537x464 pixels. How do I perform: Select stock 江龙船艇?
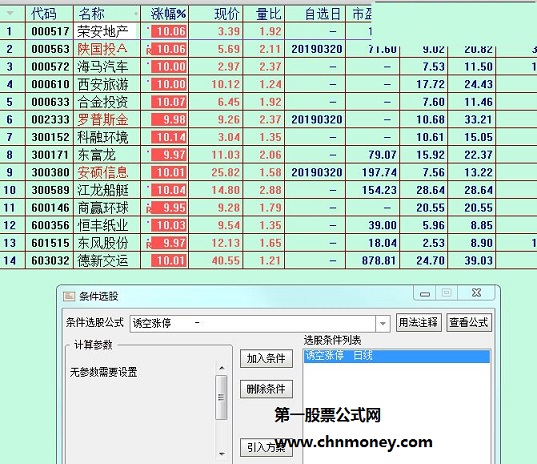pyautogui.click(x=103, y=190)
